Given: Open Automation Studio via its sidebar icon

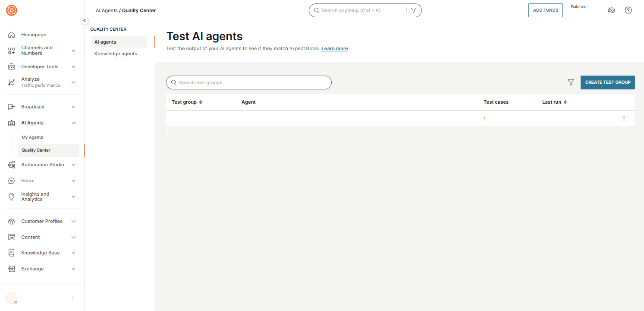Looking at the screenshot, I should pyautogui.click(x=12, y=165).
